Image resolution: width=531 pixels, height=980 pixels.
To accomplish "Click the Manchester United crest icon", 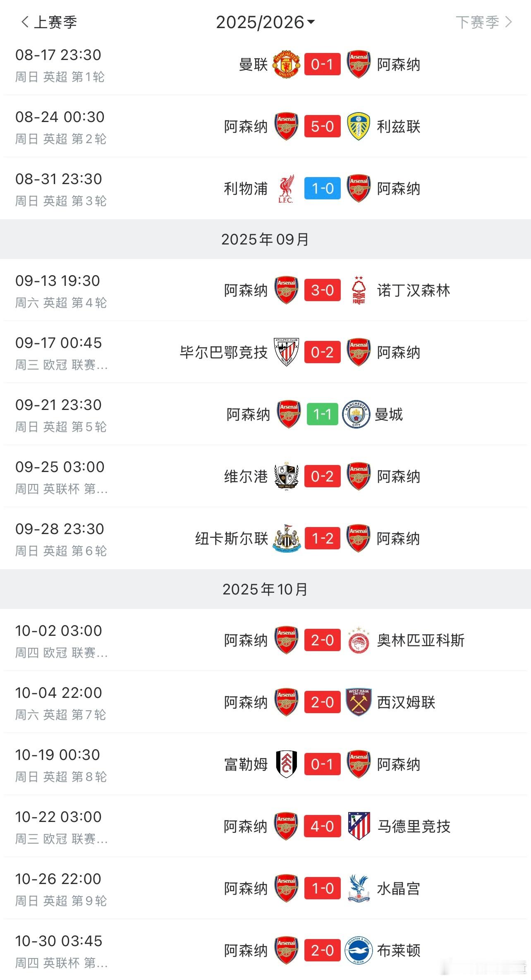I will tap(286, 64).
